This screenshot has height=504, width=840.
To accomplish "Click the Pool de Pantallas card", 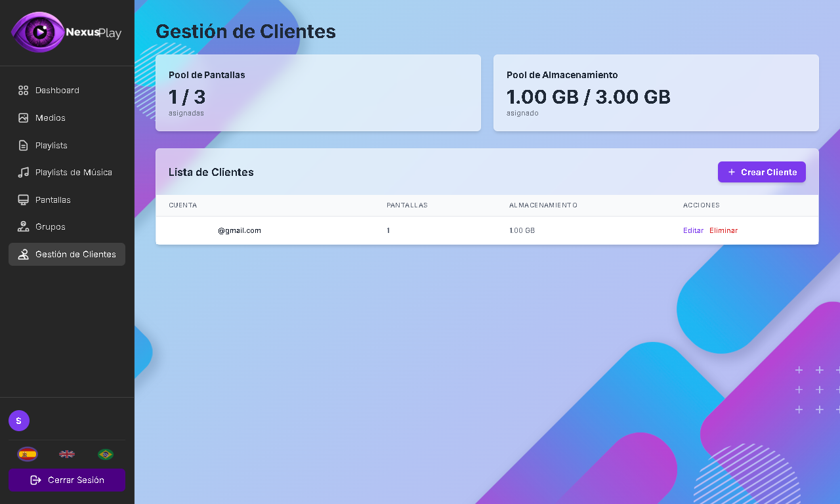I will click(x=318, y=93).
